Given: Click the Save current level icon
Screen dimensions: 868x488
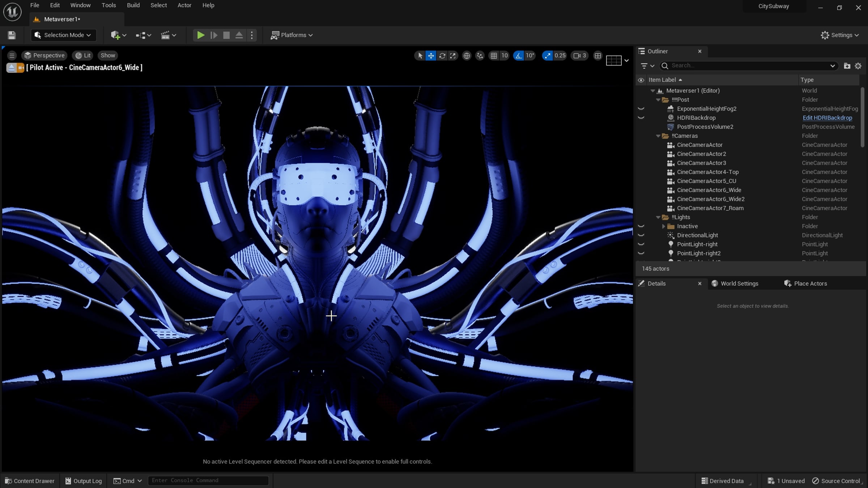Looking at the screenshot, I should click(x=12, y=35).
